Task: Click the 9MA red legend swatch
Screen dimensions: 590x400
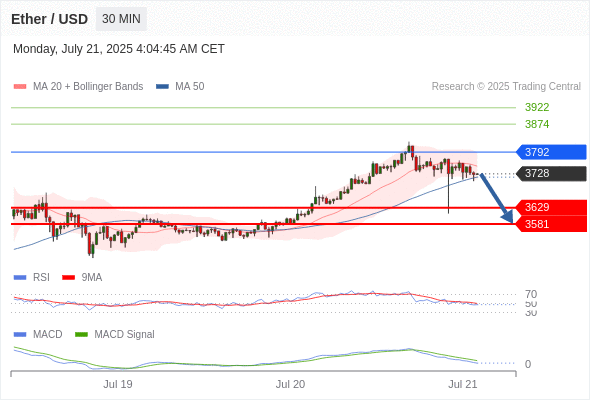Action: (68, 278)
